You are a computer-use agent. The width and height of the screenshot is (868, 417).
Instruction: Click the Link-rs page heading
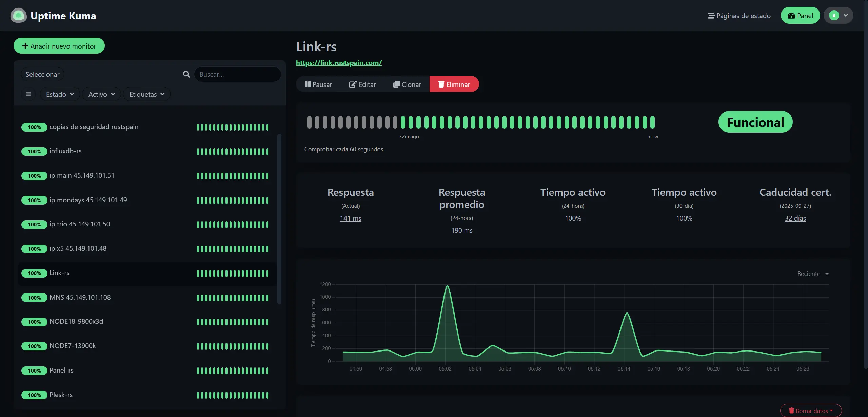click(x=316, y=46)
